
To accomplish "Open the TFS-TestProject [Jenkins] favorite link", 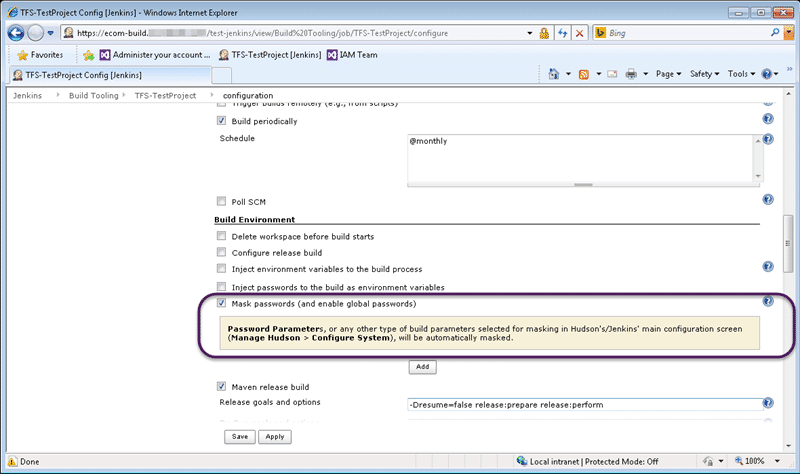I will 270,55.
